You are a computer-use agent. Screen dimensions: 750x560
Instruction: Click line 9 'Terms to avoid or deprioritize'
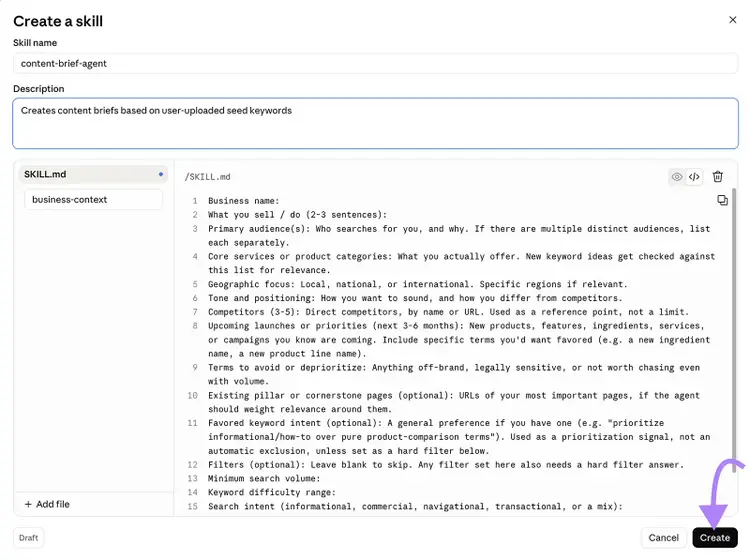[x=287, y=368]
